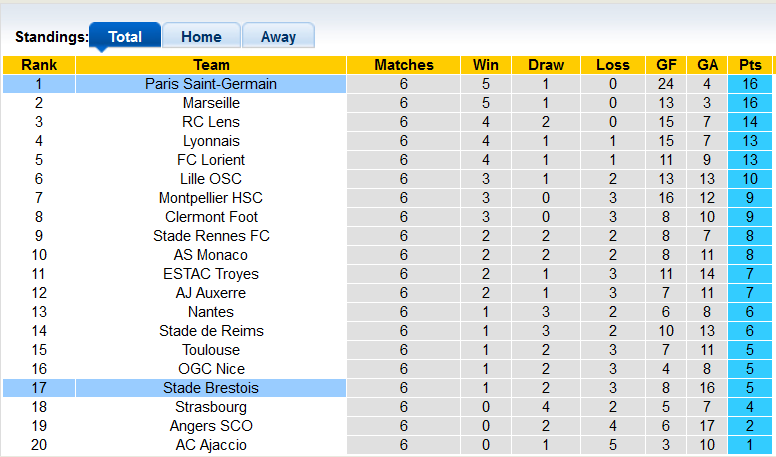Open FC Lorient team entry
Screen dimensions: 776x457
pyautogui.click(x=211, y=160)
